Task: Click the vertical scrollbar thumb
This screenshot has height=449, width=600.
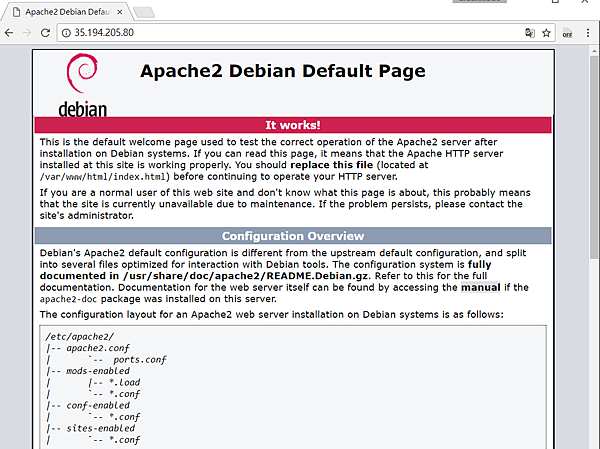Action: point(594,157)
